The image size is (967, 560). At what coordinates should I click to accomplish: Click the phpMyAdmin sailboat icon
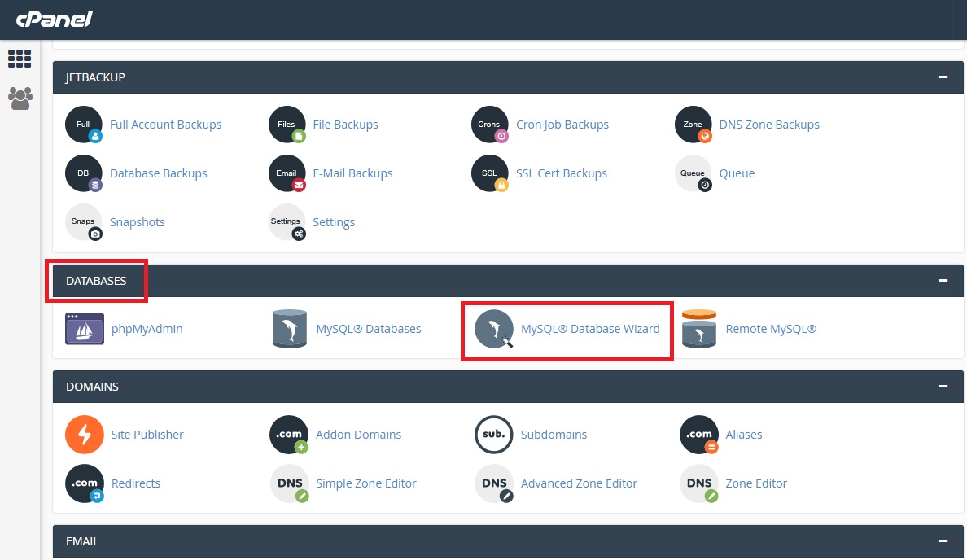pyautogui.click(x=85, y=329)
